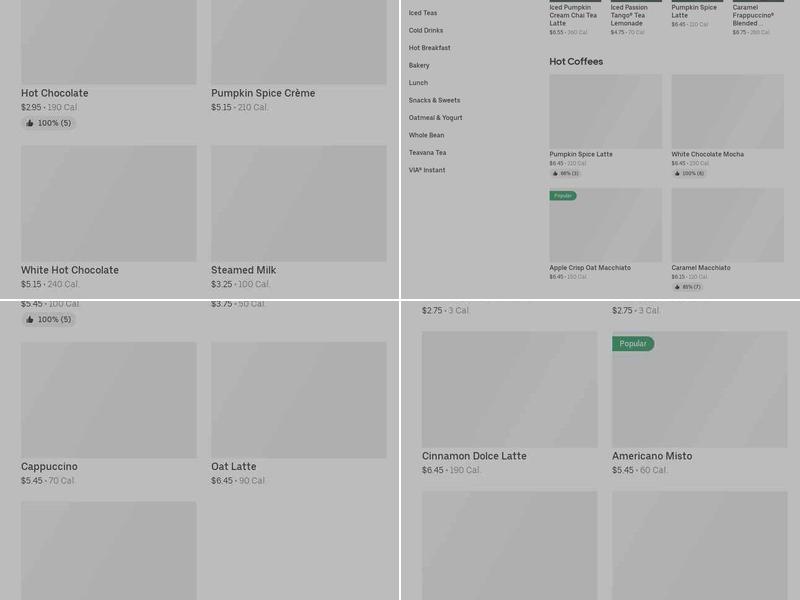Click the $3.75 · 50 Cal price text

[x=238, y=304]
